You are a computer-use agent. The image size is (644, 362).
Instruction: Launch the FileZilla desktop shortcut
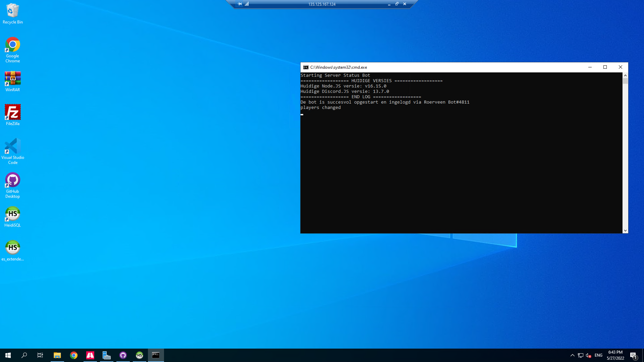[x=12, y=112]
